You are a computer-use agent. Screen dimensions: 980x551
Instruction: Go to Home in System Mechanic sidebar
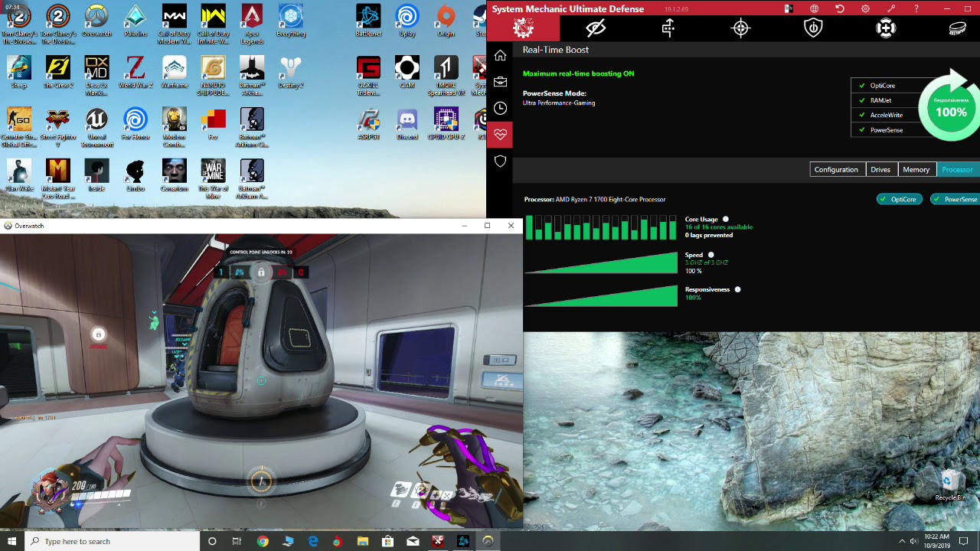[500, 55]
